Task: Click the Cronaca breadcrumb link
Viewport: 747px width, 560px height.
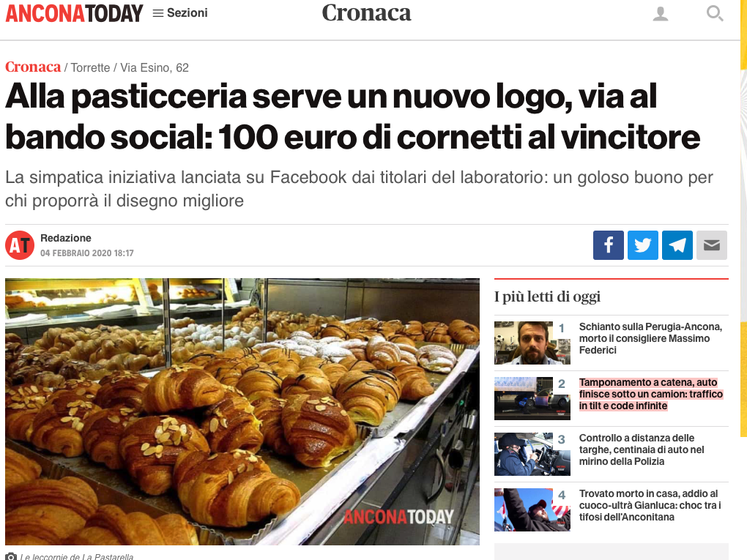Action: pos(33,67)
